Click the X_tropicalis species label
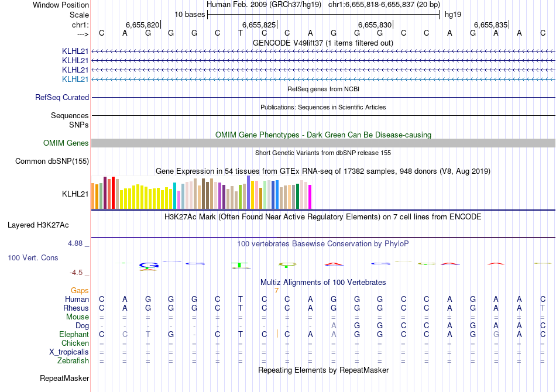Image resolution: width=556 pixels, height=392 pixels. 69,352
